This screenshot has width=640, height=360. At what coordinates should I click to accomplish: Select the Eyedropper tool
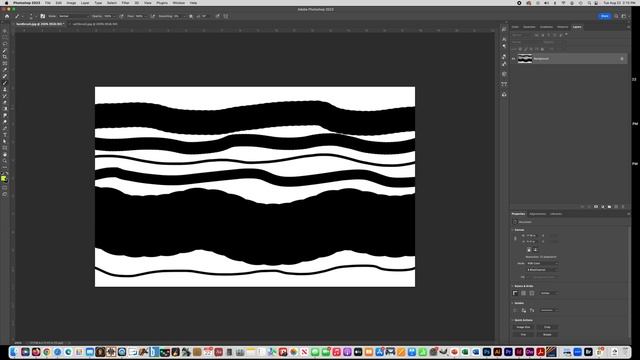5,70
